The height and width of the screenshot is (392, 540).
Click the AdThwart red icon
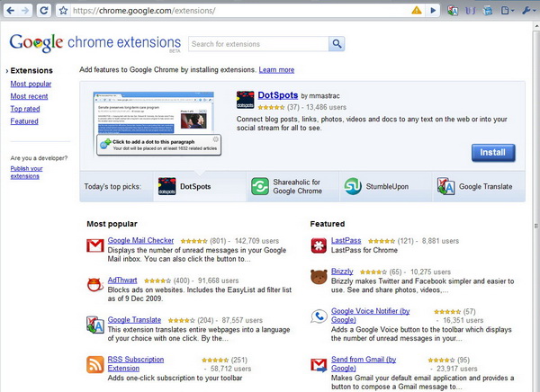pyautogui.click(x=95, y=285)
